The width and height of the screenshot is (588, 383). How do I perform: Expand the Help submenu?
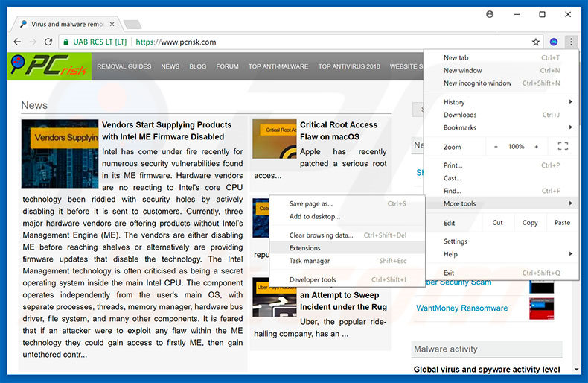tap(502, 254)
